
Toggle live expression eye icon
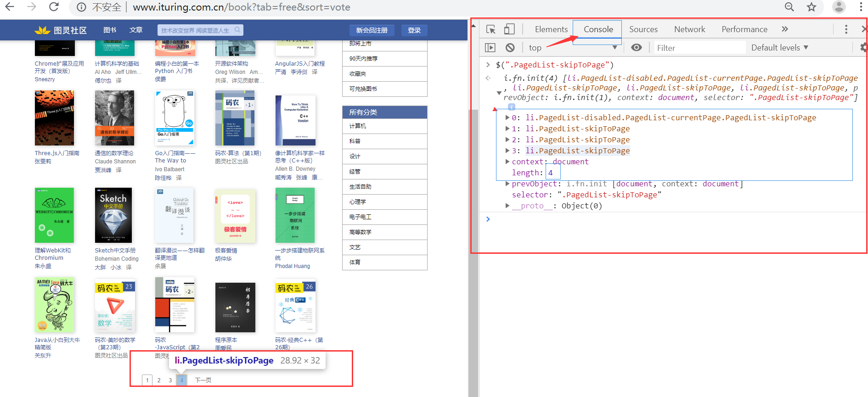pos(637,47)
